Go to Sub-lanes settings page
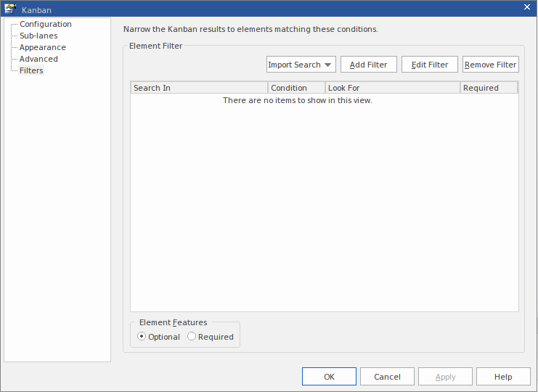The height and width of the screenshot is (392, 538). [x=38, y=36]
